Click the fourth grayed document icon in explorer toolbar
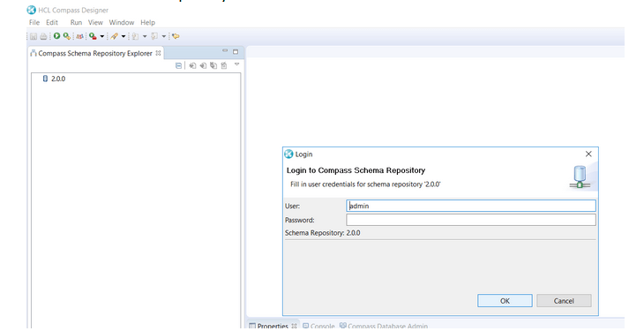644x331 pixels. 224,65
